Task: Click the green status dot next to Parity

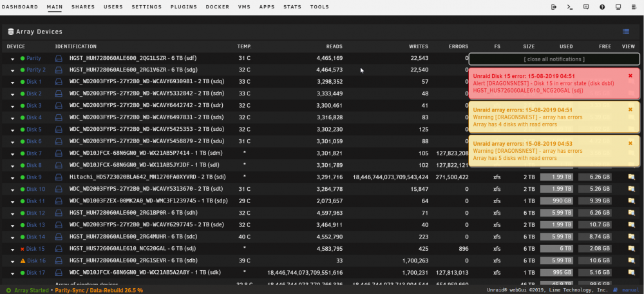Action: click(23, 59)
